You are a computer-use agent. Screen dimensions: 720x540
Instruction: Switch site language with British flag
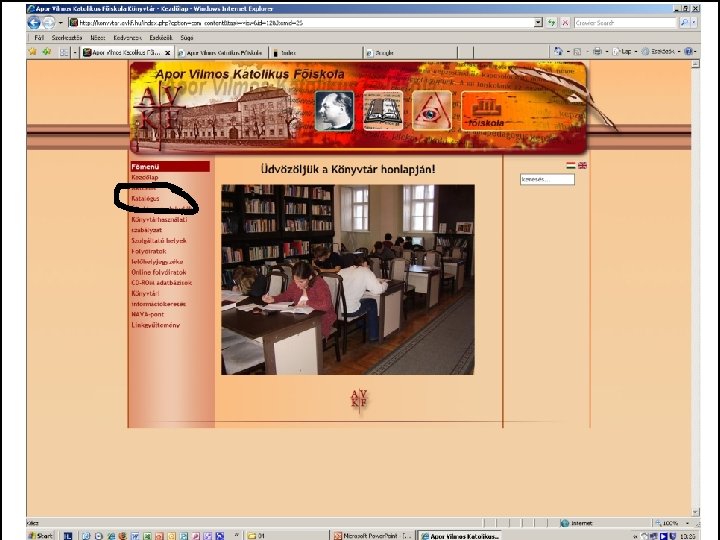(582, 165)
